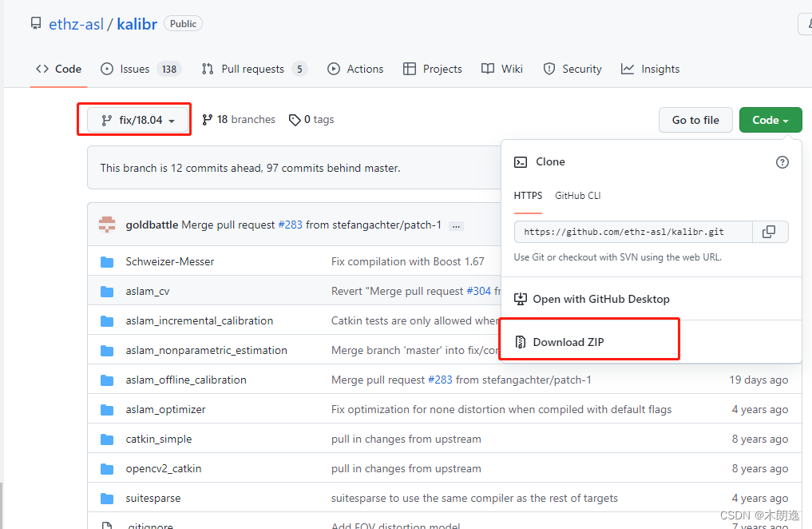Go to the Actions tab
The height and width of the screenshot is (529, 812).
(355, 69)
